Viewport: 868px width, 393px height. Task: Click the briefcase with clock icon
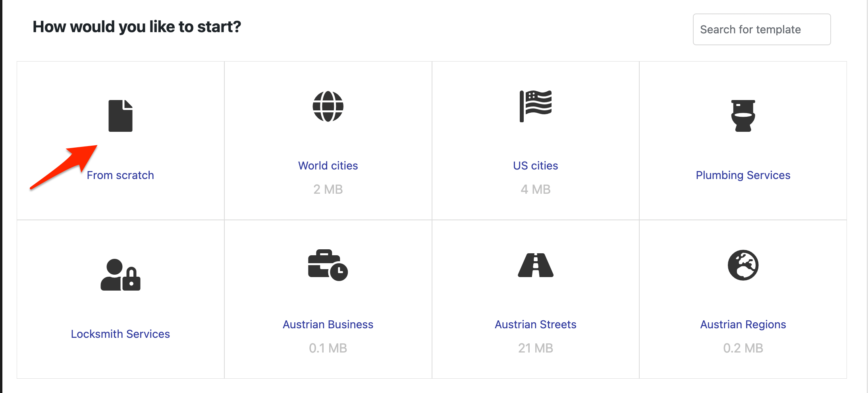[x=328, y=265]
